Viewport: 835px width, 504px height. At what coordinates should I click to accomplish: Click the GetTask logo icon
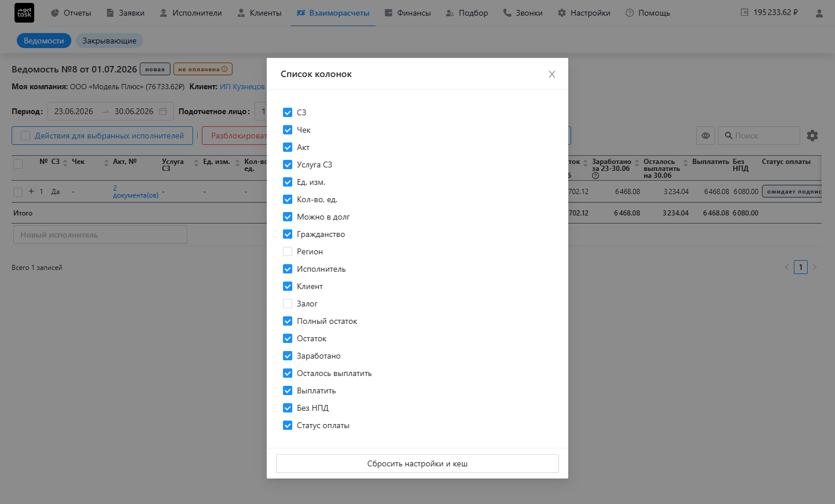(x=24, y=13)
